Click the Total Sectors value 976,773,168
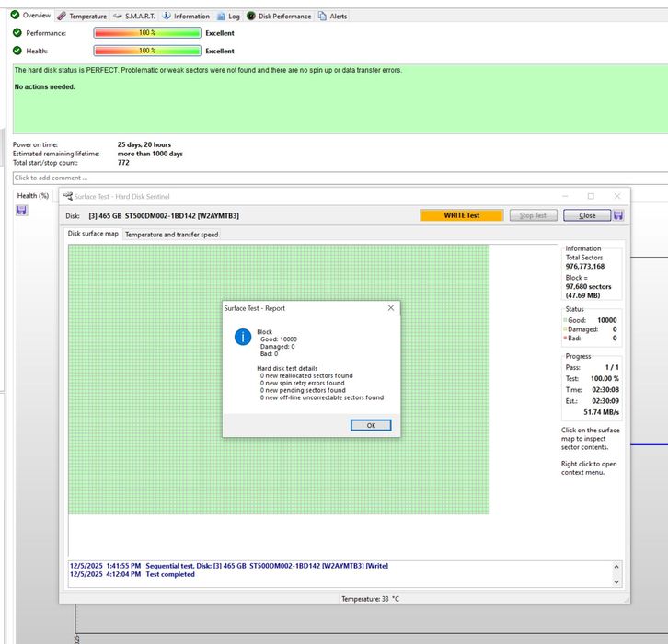This screenshot has height=644, width=668. (x=585, y=267)
